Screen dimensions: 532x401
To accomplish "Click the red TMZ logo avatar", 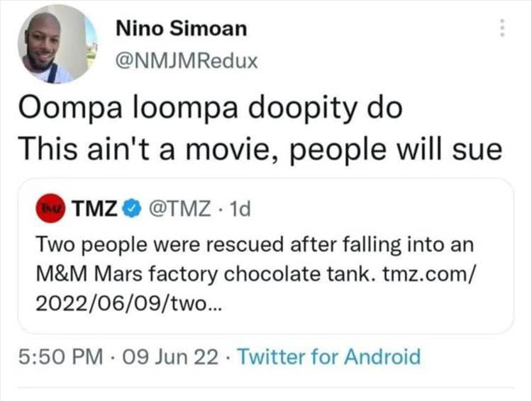I will tap(52, 209).
